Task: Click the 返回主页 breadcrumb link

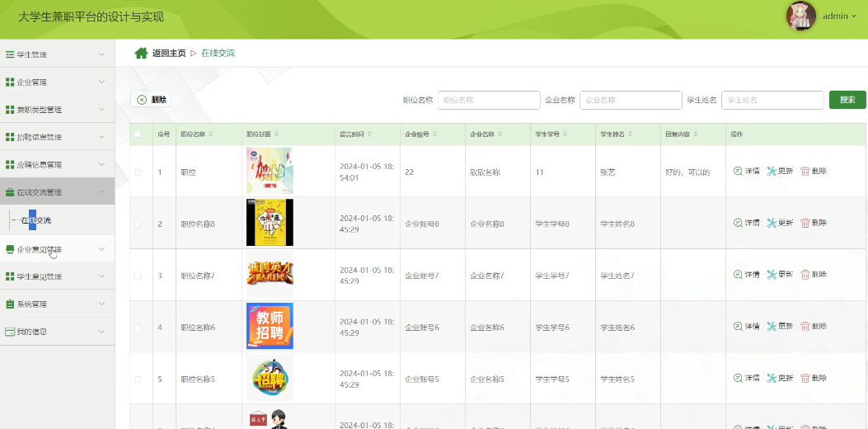Action: [x=169, y=53]
